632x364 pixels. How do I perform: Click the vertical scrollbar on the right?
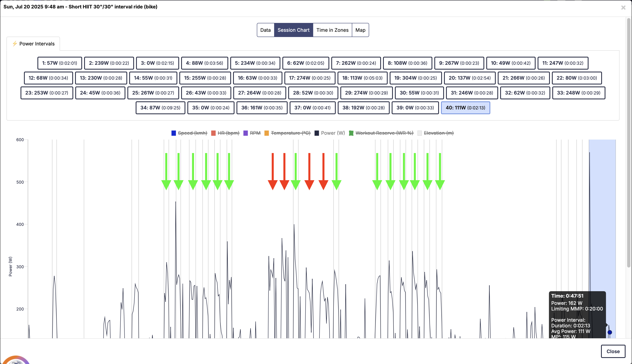point(629,143)
